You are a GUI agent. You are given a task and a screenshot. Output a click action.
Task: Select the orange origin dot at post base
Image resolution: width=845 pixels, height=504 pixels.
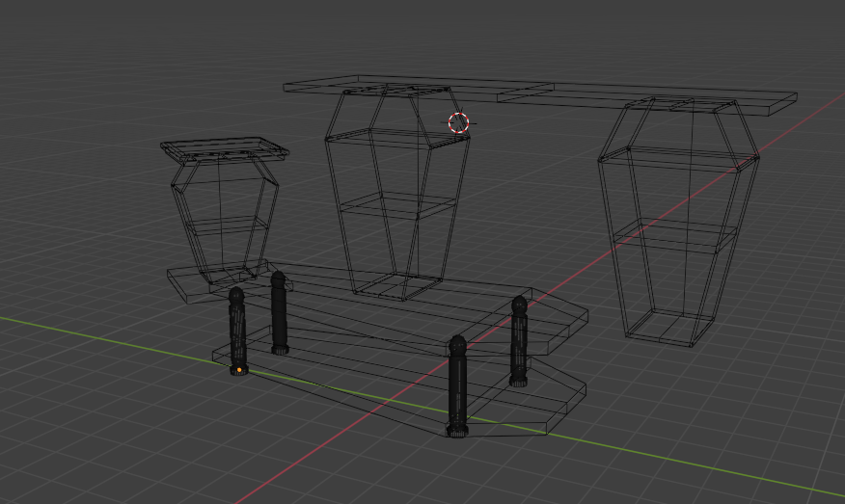point(238,370)
